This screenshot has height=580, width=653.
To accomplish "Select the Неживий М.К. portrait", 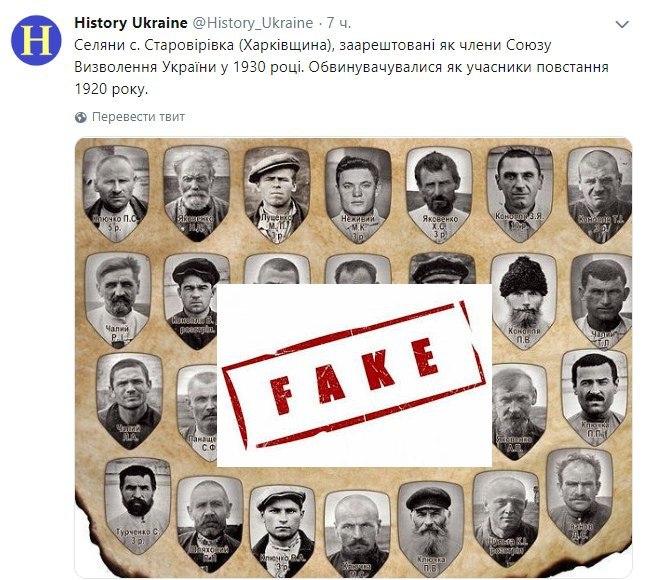I will (358, 194).
